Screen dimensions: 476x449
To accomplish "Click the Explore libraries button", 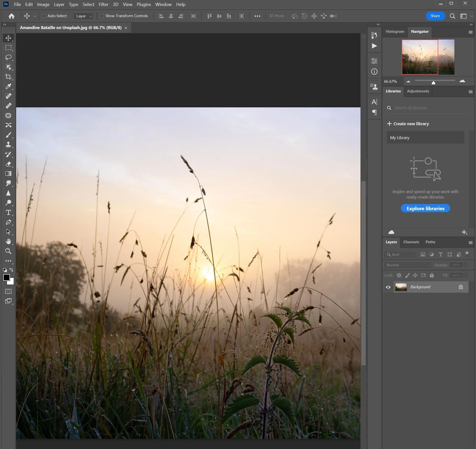I will point(425,208).
